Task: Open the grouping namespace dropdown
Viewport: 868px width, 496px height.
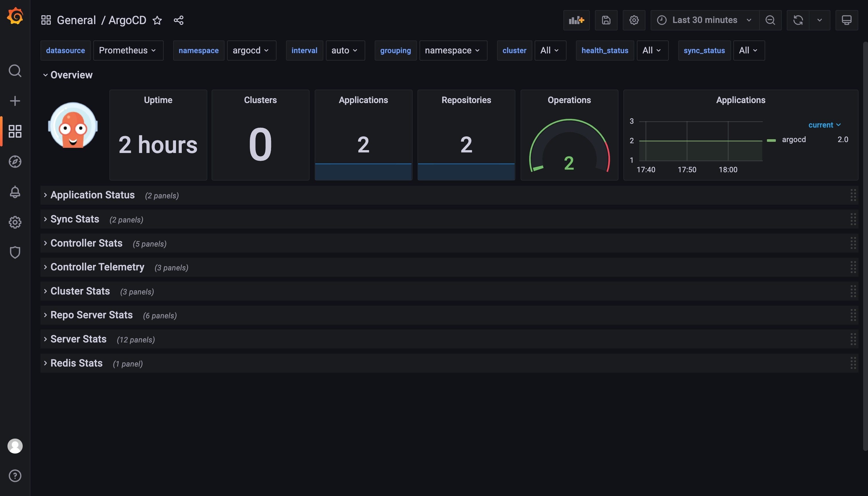Action: coord(453,51)
